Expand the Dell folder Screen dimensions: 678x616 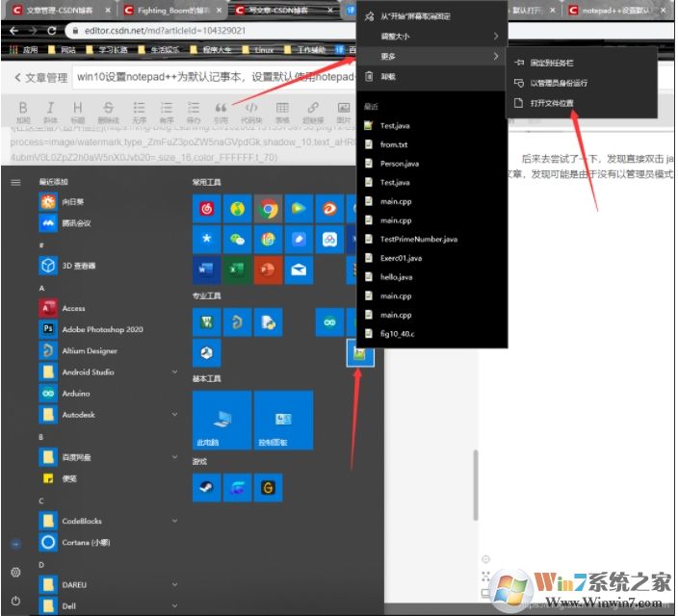108,605
